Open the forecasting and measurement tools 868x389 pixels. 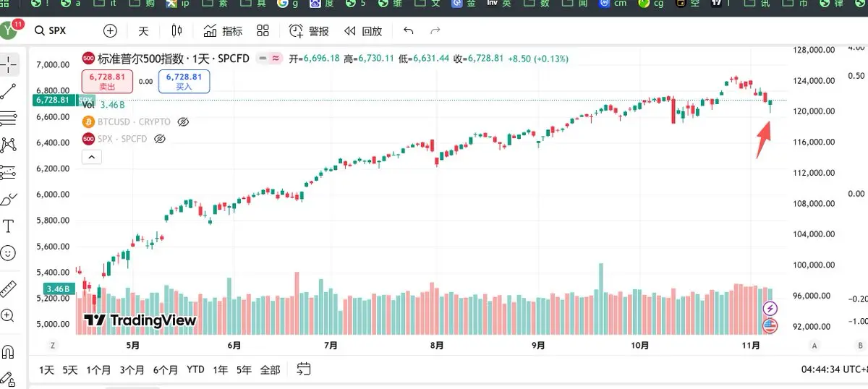click(9, 172)
